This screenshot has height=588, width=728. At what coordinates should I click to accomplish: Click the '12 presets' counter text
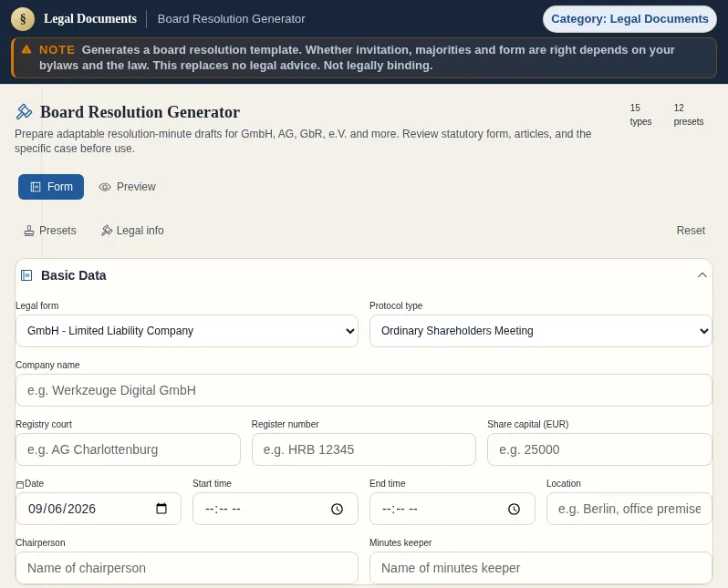pos(689,115)
